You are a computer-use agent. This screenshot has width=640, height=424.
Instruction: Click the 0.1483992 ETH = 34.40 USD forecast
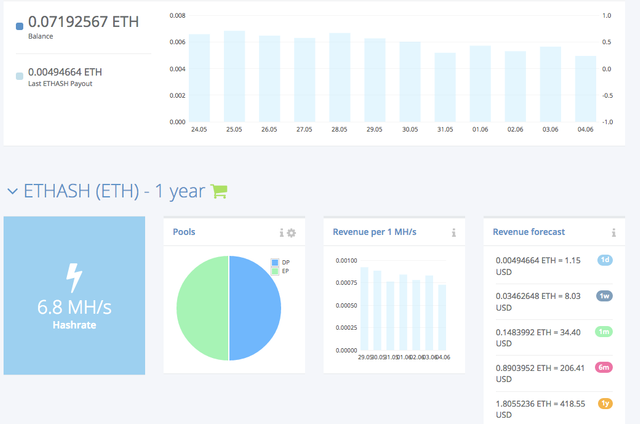coord(538,337)
